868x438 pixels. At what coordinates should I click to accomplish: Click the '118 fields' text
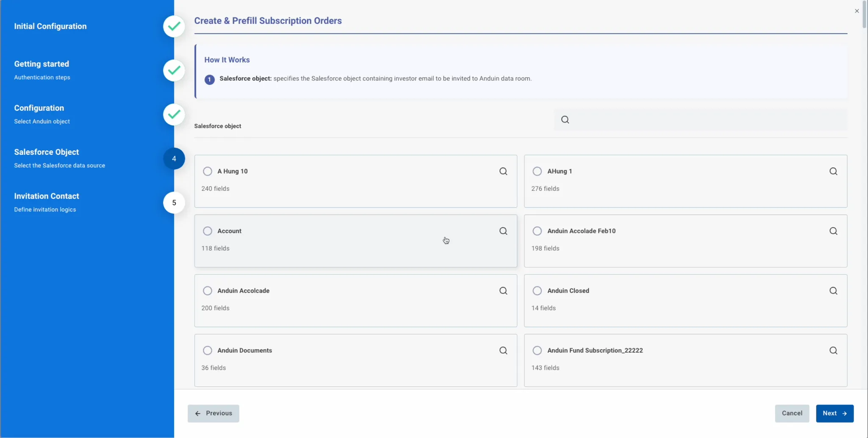pos(215,248)
